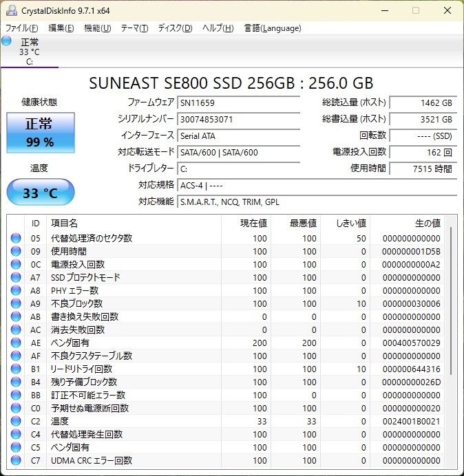Click the status orb for 温度 row C2
This screenshot has width=464, height=476.
(16, 421)
